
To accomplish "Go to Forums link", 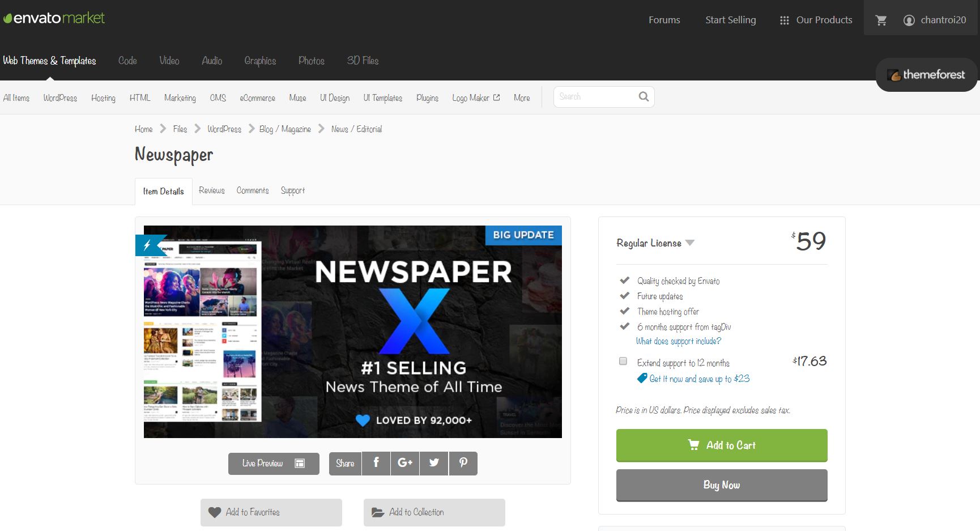I will pyautogui.click(x=664, y=20).
